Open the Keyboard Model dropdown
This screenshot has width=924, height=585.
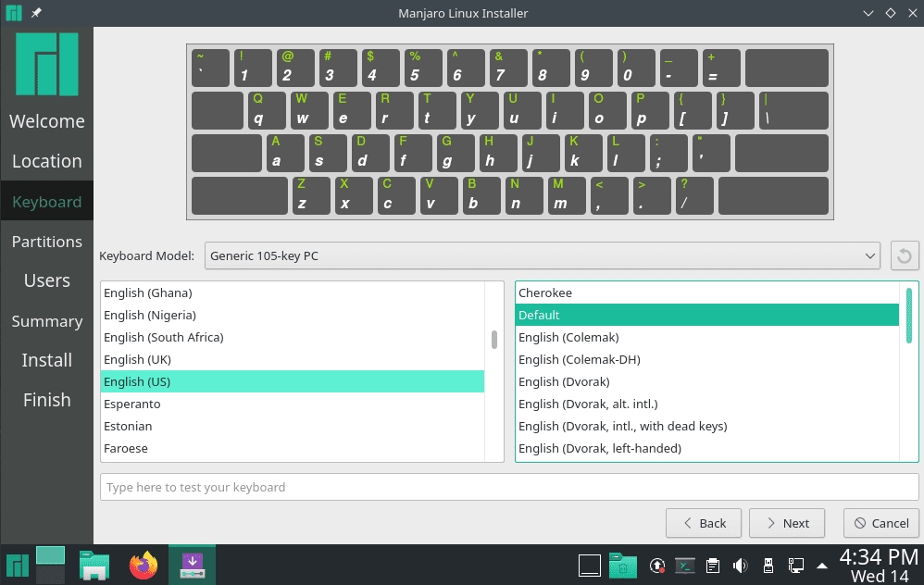point(542,255)
